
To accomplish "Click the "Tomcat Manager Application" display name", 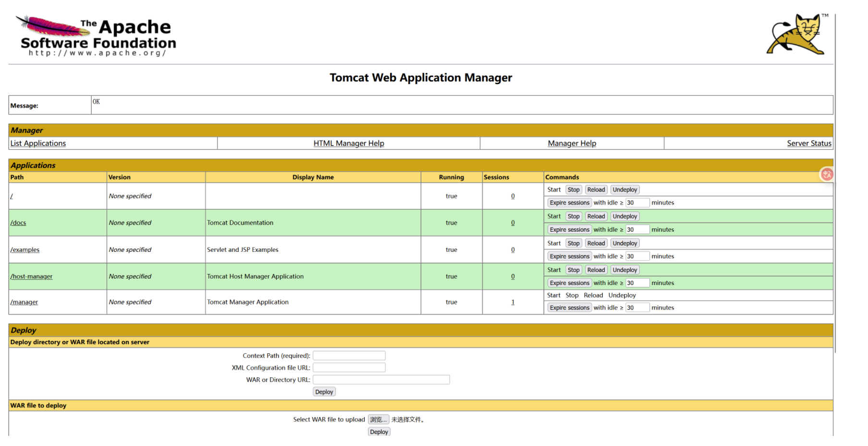I will click(248, 302).
